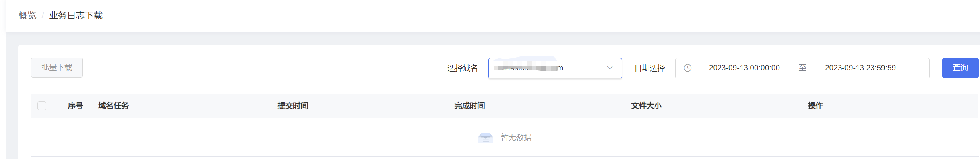Click the start date 2023-09-13 00:00:00 field
Image resolution: width=980 pixels, height=159 pixels.
[744, 68]
